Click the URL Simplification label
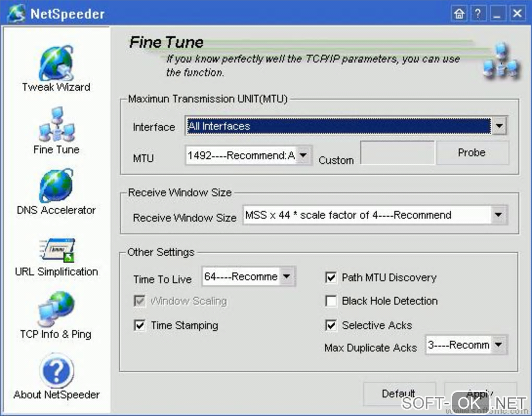This screenshot has height=416, width=532. click(57, 271)
